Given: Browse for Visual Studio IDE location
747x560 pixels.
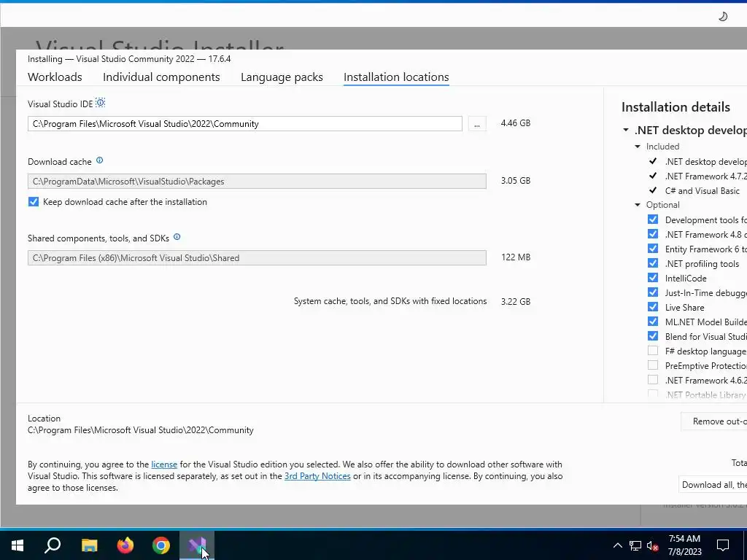Looking at the screenshot, I should 477,124.
